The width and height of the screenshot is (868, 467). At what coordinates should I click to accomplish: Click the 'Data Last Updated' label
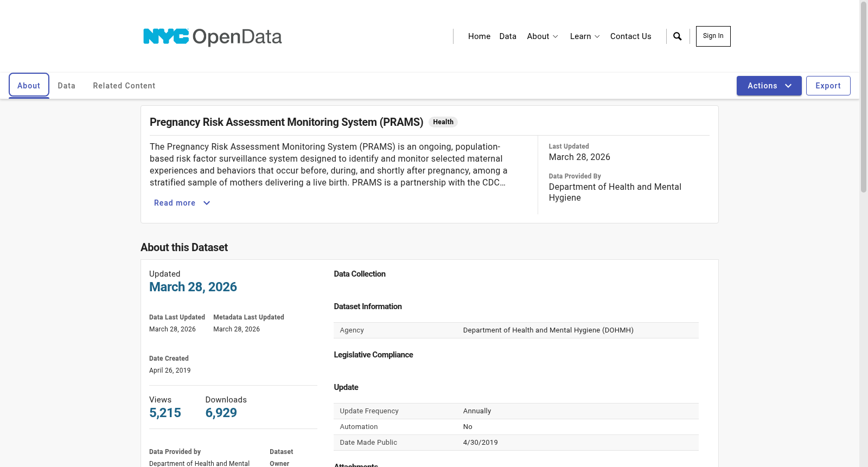pyautogui.click(x=177, y=317)
